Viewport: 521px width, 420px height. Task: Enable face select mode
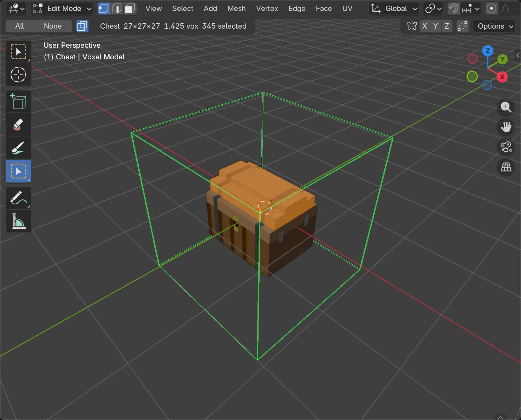pyautogui.click(x=130, y=8)
